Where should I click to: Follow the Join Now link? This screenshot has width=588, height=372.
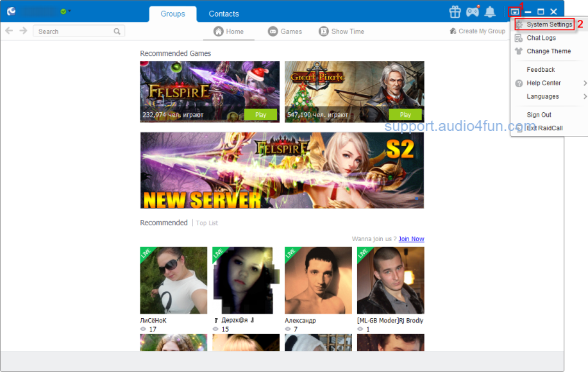pyautogui.click(x=412, y=239)
